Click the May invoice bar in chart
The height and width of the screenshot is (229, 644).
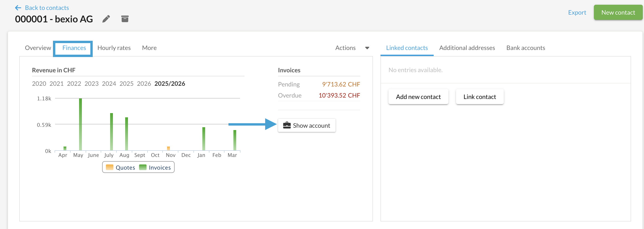click(80, 124)
